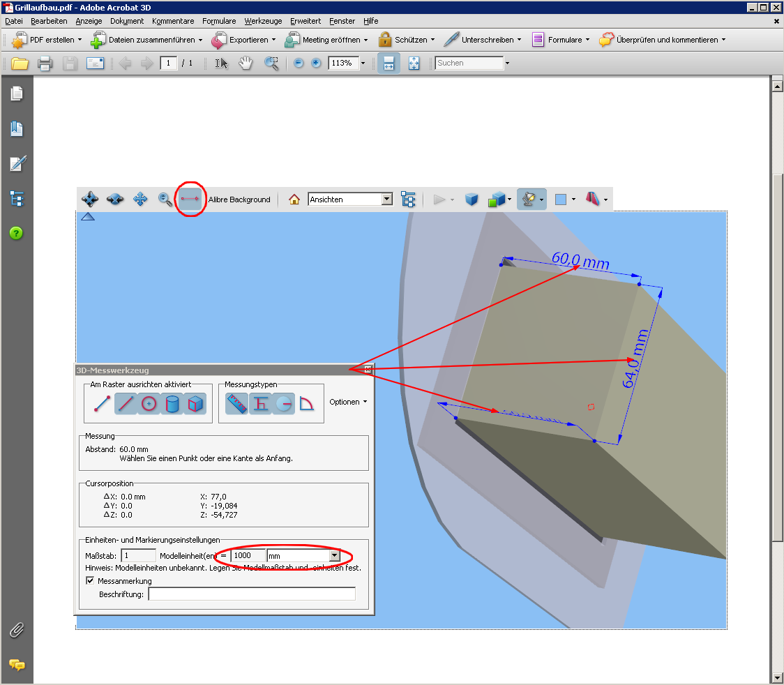Expand Überprüfen und kommentieren dropdown

[x=723, y=40]
